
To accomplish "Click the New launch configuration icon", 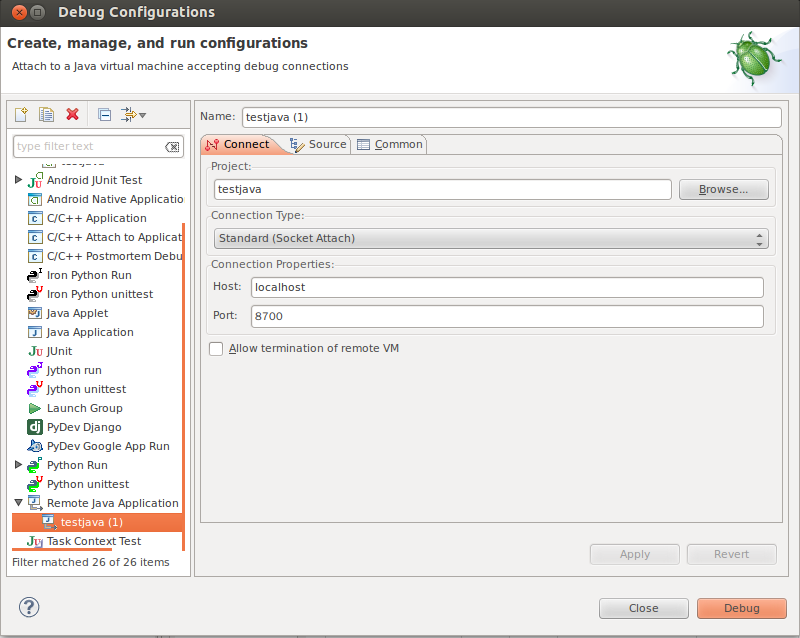I will tap(21, 115).
